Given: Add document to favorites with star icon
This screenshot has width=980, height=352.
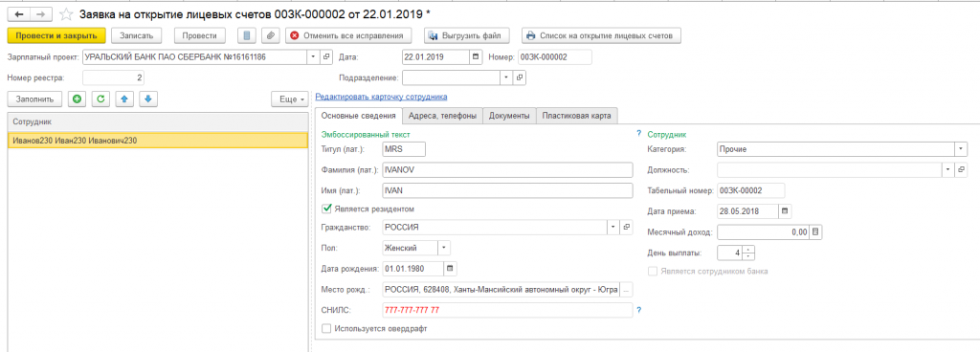Looking at the screenshot, I should coord(66,13).
